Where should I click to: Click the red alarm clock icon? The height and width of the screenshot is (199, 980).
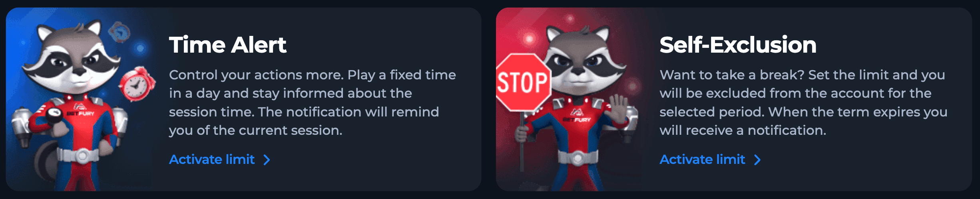[137, 84]
